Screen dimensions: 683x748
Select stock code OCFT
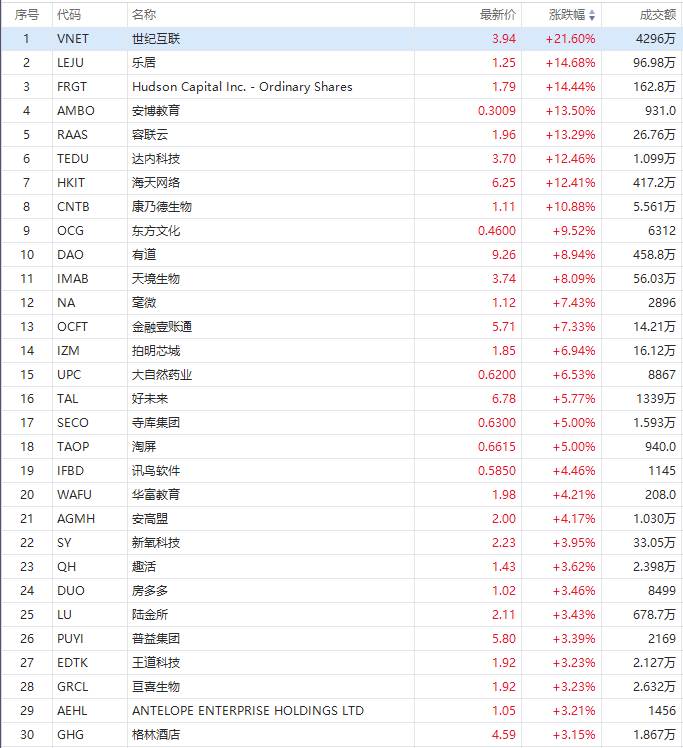pyautogui.click(x=72, y=327)
